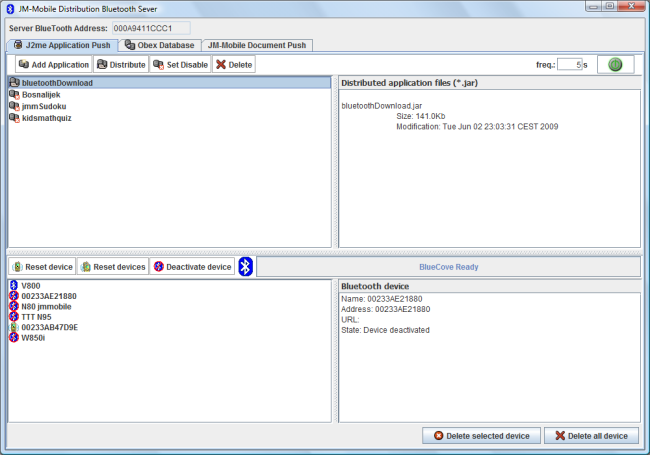
Task: Select N80 jmmobile in the device list
Action: click(49, 306)
